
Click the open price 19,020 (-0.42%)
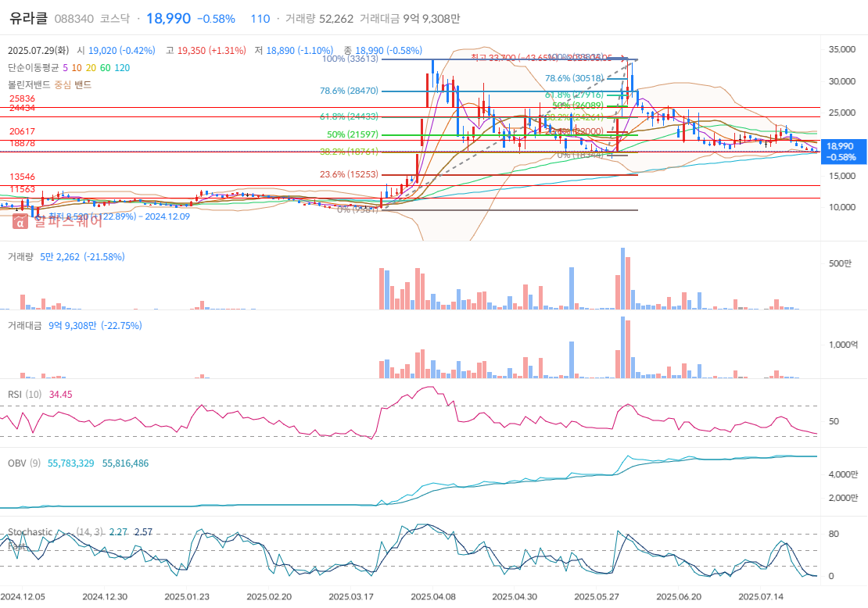click(x=122, y=50)
